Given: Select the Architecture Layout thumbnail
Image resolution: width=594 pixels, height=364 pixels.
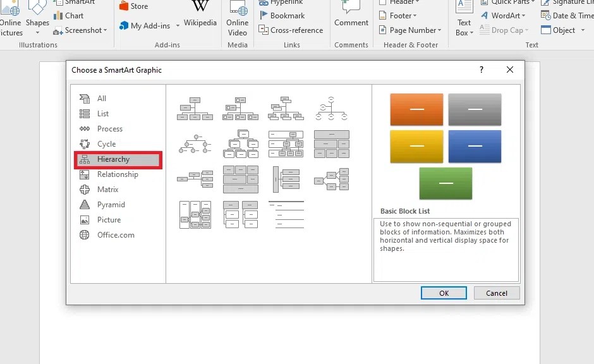Looking at the screenshot, I should click(241, 179).
